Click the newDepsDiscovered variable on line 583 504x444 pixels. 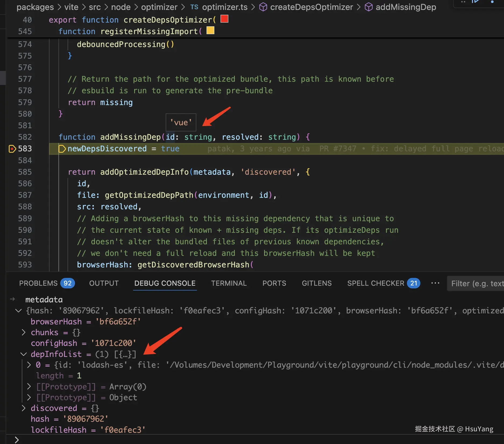107,149
